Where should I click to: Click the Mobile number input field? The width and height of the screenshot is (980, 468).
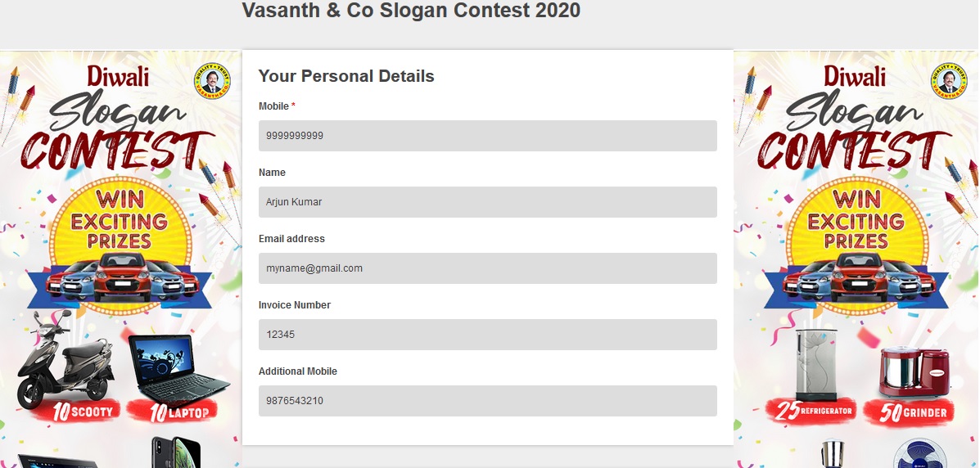click(x=487, y=136)
